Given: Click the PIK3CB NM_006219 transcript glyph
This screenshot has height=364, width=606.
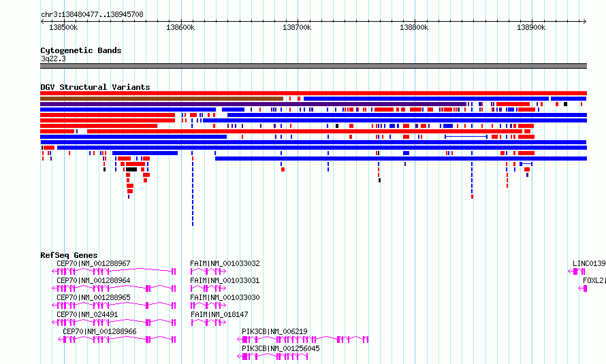Looking at the screenshot, I should (x=303, y=340).
